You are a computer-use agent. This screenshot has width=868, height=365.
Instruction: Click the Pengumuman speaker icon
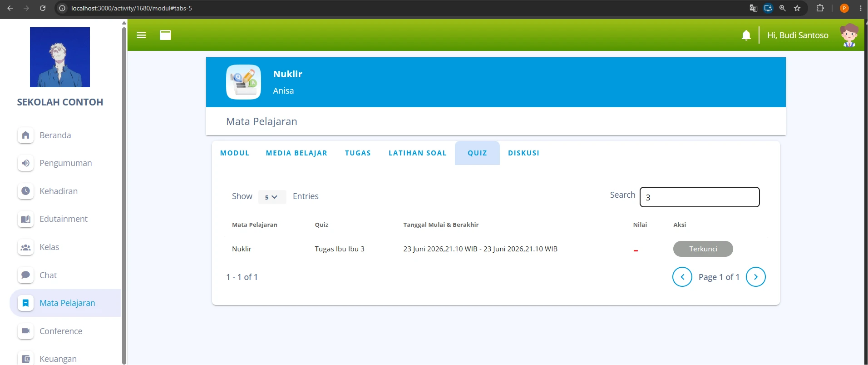click(x=26, y=163)
